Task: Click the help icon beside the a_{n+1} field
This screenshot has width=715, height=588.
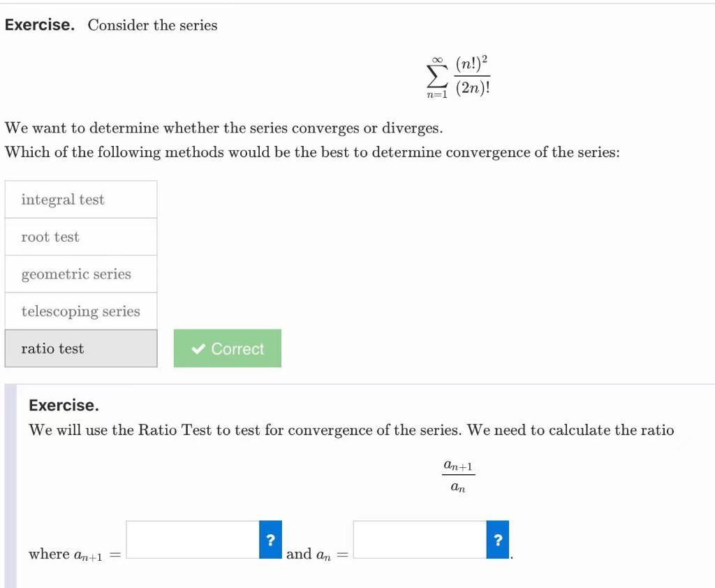Action: coord(270,539)
